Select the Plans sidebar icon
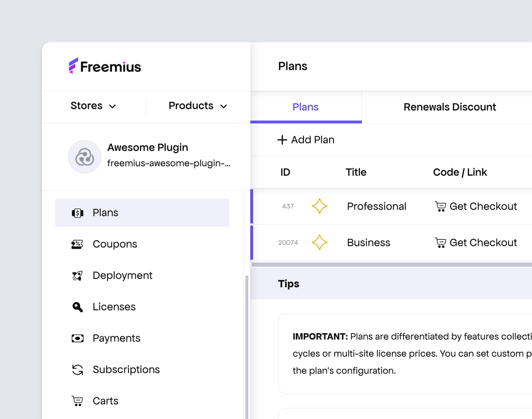This screenshot has height=419, width=532. [x=77, y=212]
